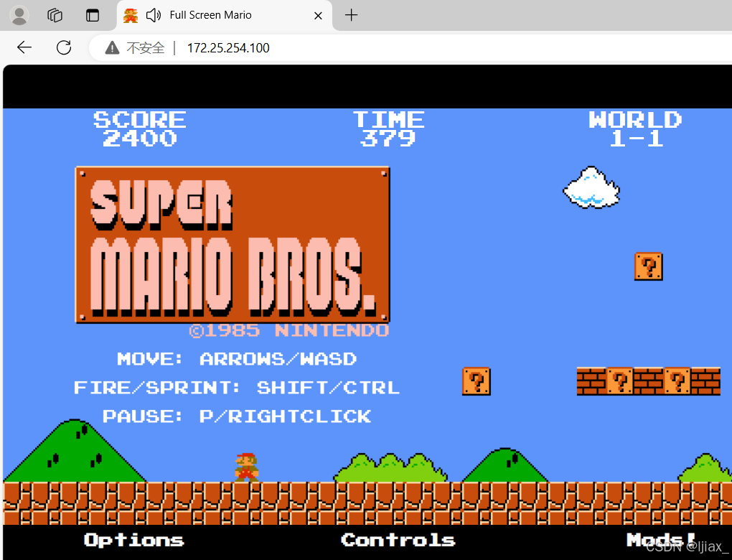Click the WORLD 1-1 indicator
Image resolution: width=732 pixels, height=560 pixels.
click(x=635, y=129)
